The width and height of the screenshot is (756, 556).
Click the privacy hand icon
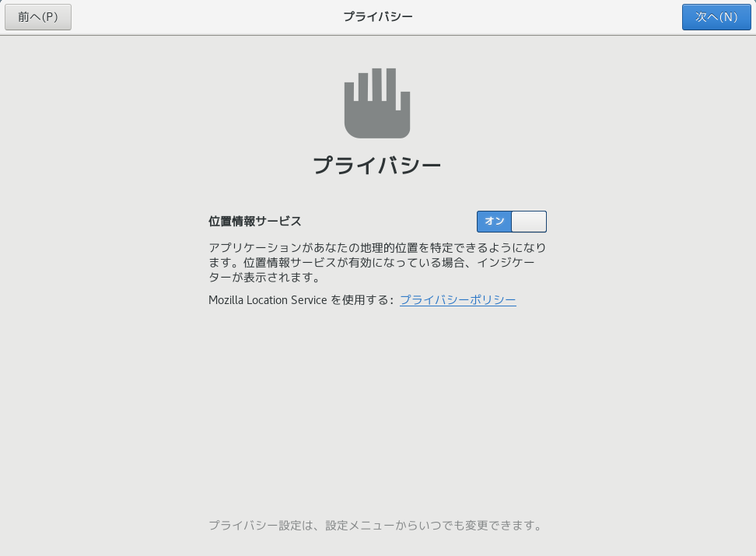tap(377, 103)
